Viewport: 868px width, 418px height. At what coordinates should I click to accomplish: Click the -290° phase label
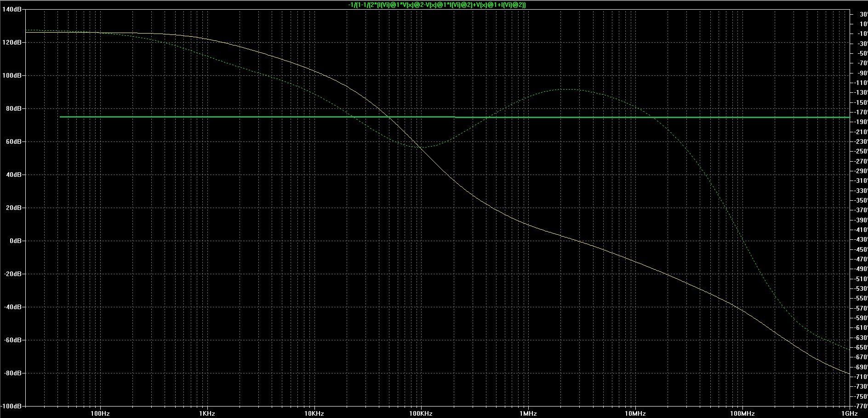861,171
